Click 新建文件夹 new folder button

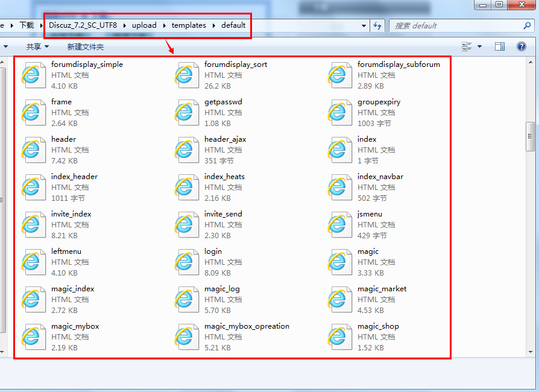click(x=86, y=47)
